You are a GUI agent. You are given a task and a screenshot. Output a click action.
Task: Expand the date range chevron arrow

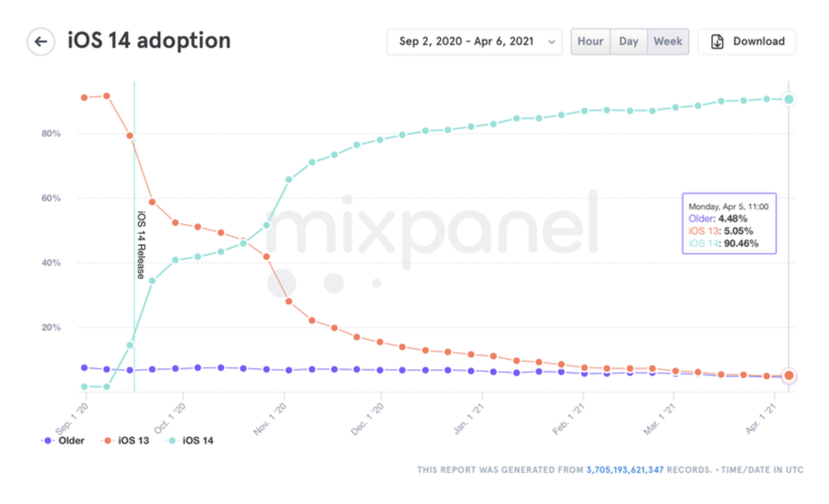click(552, 42)
